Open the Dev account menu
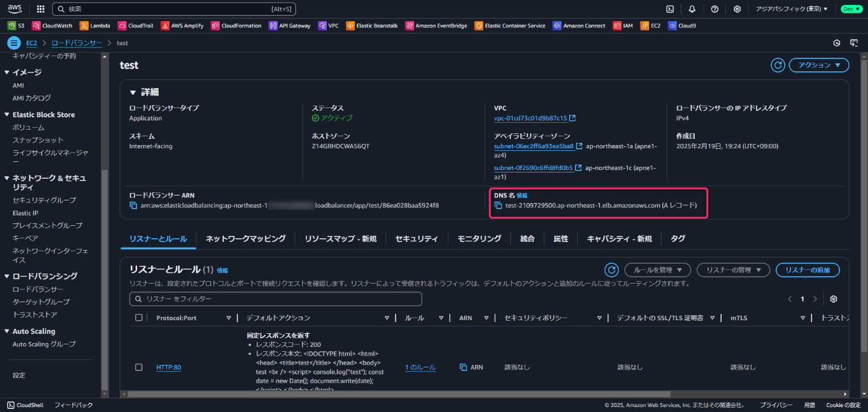This screenshot has height=412, width=868. [x=851, y=9]
